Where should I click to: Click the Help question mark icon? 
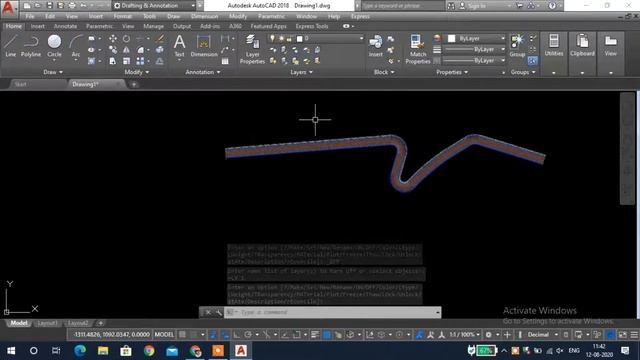click(x=552, y=6)
